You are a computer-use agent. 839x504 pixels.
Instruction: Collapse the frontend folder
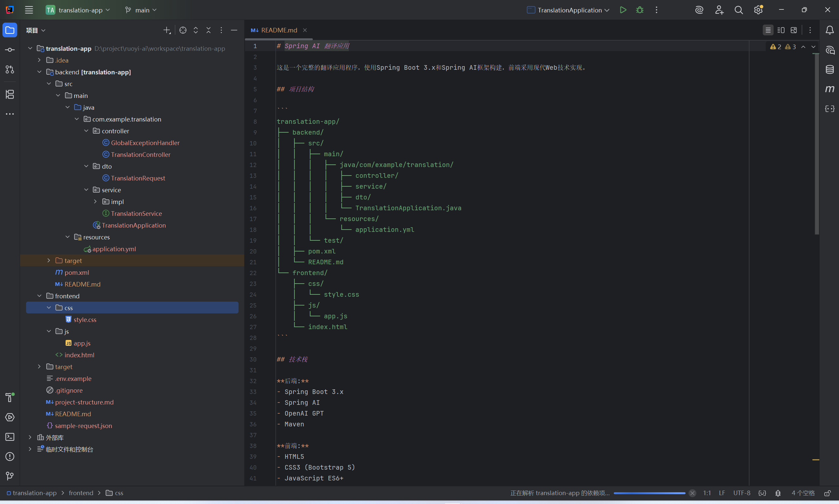click(39, 295)
